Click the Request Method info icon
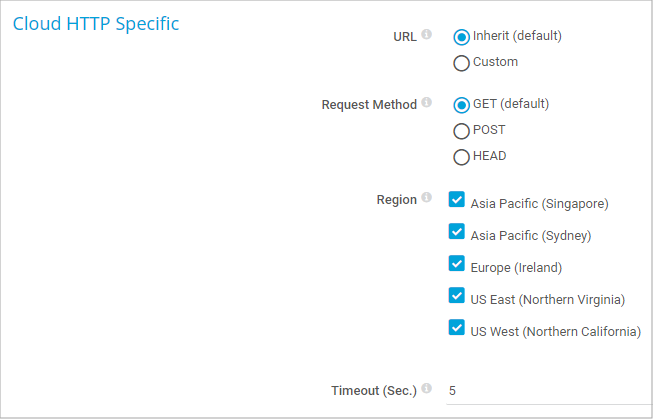This screenshot has width=653, height=419. click(x=427, y=103)
